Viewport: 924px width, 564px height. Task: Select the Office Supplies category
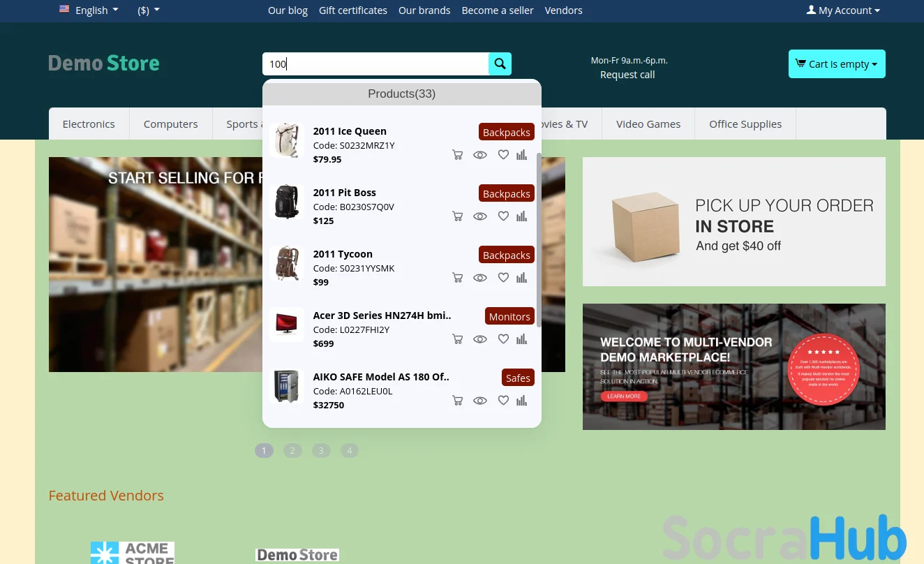point(745,124)
